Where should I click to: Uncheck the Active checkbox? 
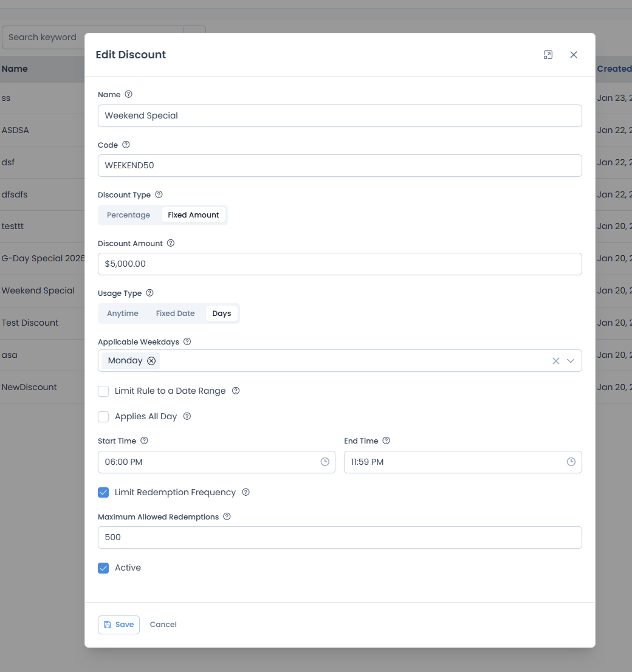(x=103, y=568)
